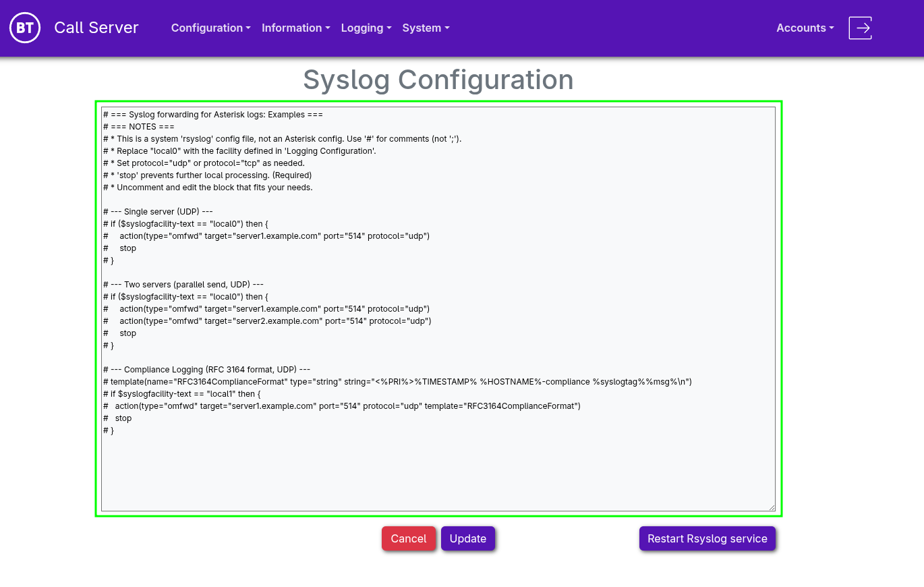Viewport: 924px width, 587px height.
Task: Click the "Replace 'local0' with the facility" note line
Action: pos(239,151)
